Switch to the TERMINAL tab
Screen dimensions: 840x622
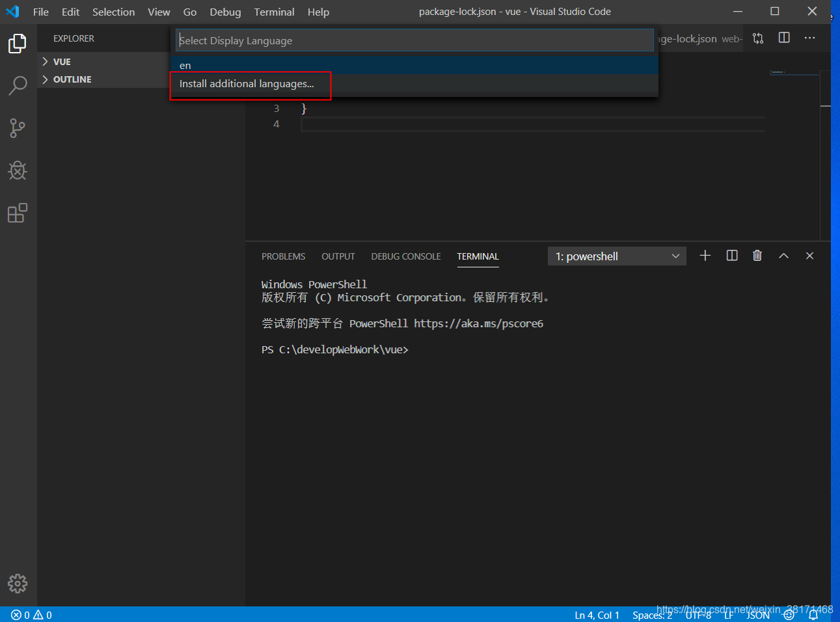(478, 256)
